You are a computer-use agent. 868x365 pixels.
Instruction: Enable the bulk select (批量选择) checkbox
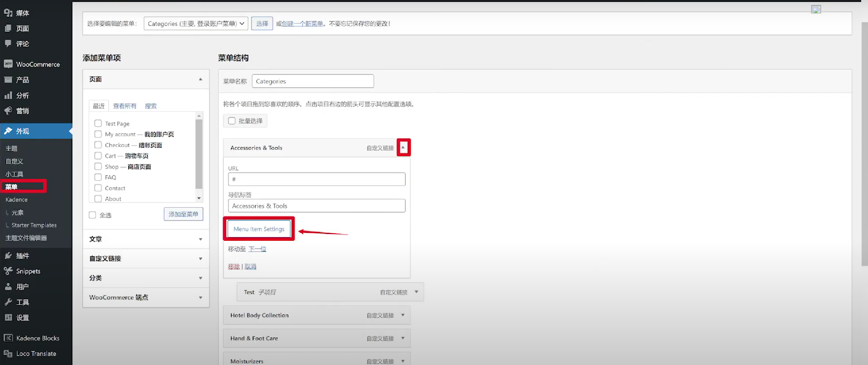pyautogui.click(x=232, y=121)
